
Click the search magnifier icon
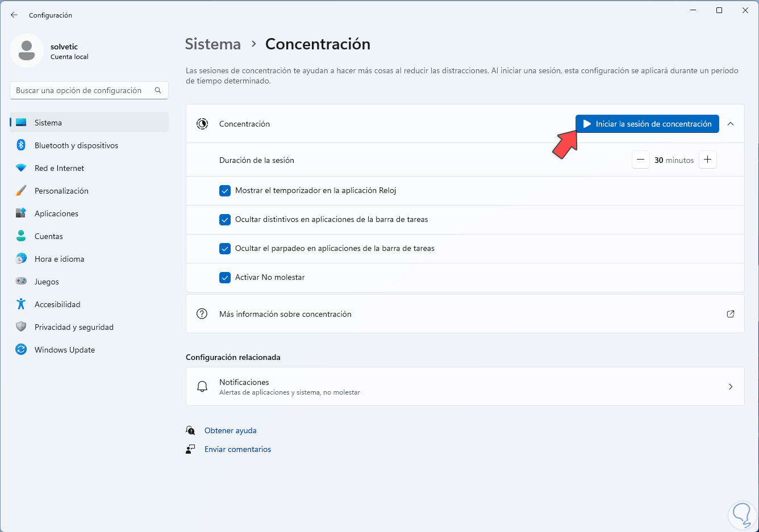tap(158, 90)
